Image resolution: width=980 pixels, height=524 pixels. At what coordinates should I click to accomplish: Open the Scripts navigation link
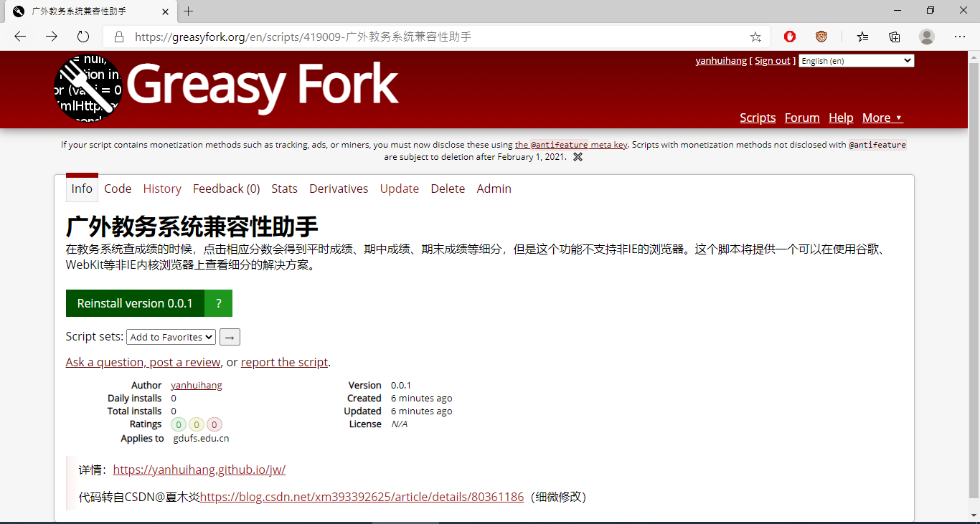(x=758, y=118)
